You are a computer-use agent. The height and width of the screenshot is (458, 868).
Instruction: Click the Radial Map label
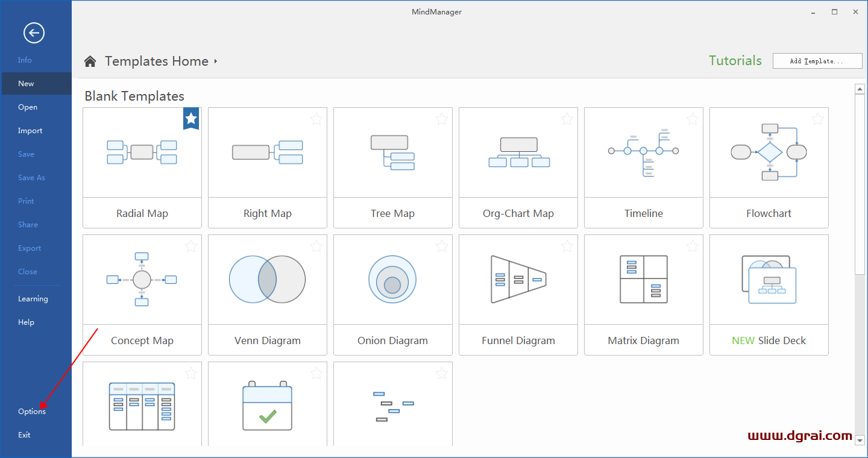(x=142, y=213)
